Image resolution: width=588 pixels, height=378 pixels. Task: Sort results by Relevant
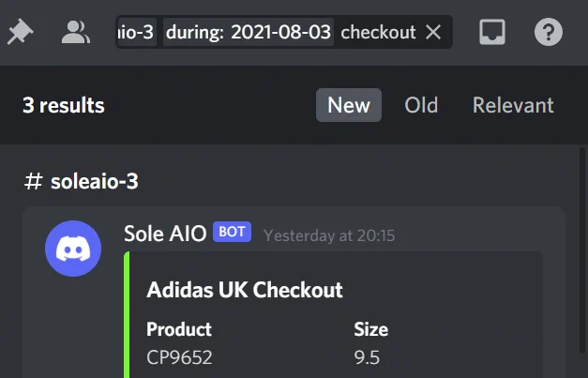pyautogui.click(x=513, y=105)
